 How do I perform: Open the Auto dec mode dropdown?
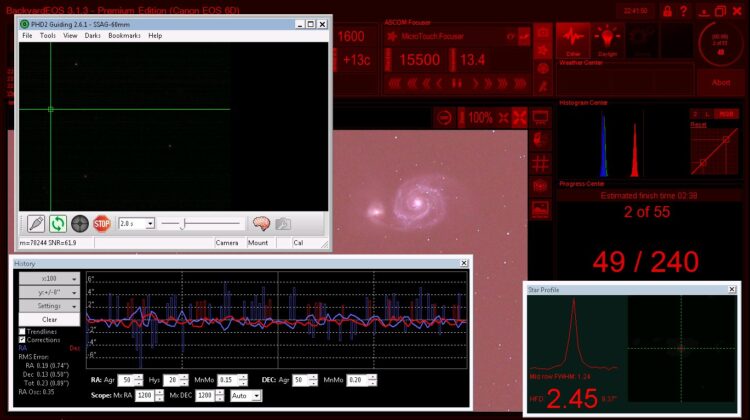(245, 396)
